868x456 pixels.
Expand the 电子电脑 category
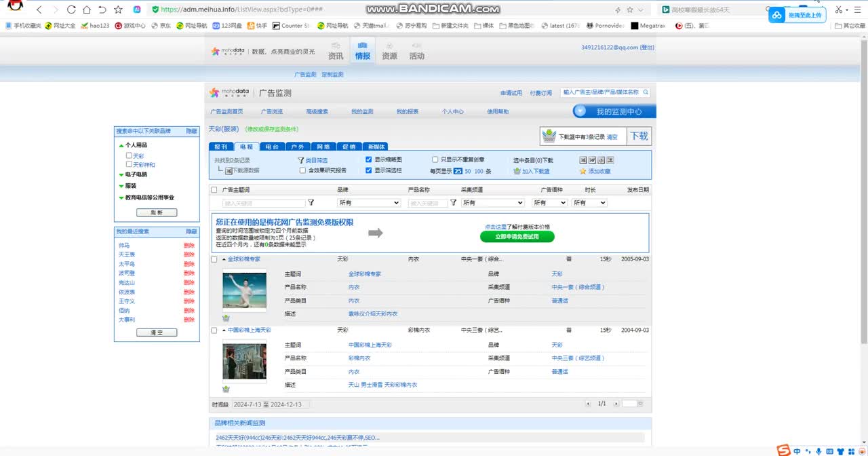click(x=121, y=174)
